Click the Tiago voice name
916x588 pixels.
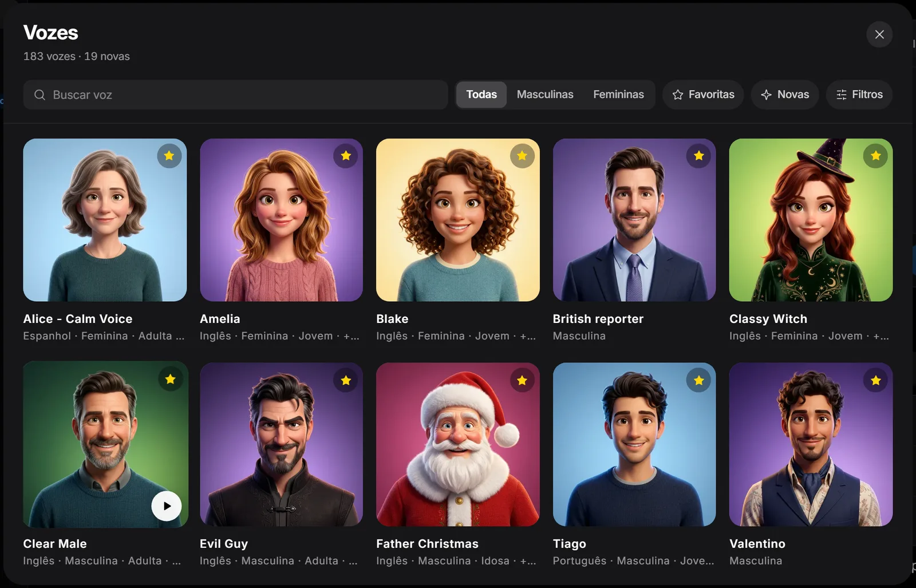point(570,544)
